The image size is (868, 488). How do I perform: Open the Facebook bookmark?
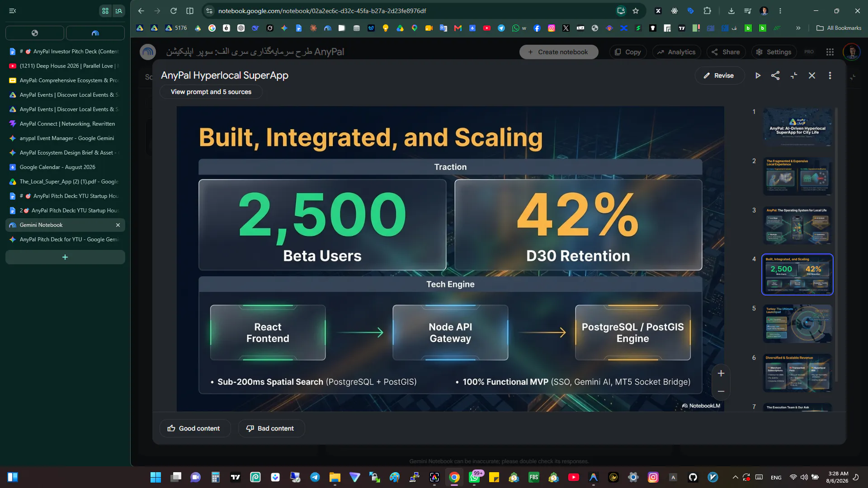click(x=537, y=28)
